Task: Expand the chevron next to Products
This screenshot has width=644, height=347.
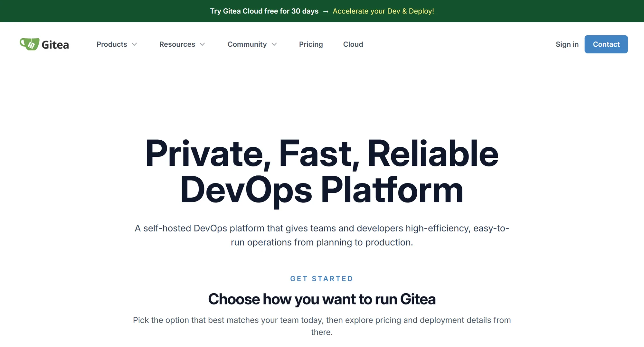Action: [135, 44]
